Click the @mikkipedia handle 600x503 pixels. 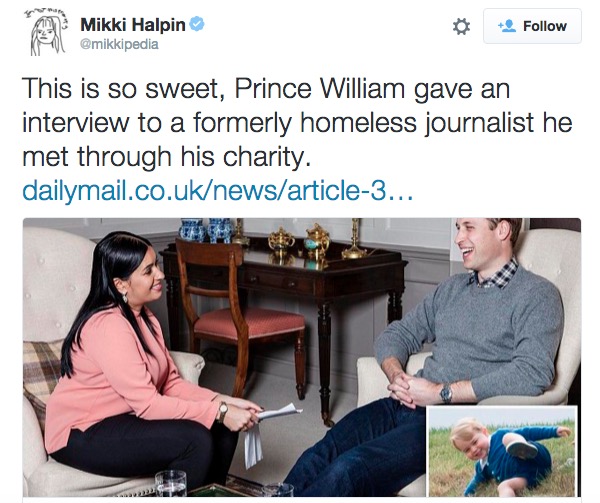coord(119,44)
